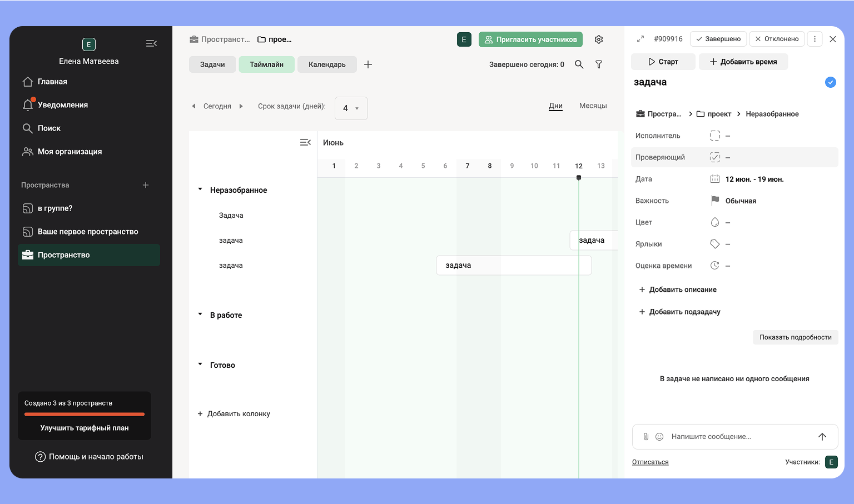Image resolution: width=854 pixels, height=504 pixels.
Task: Click the search magnifier in the toolbar
Action: point(579,64)
